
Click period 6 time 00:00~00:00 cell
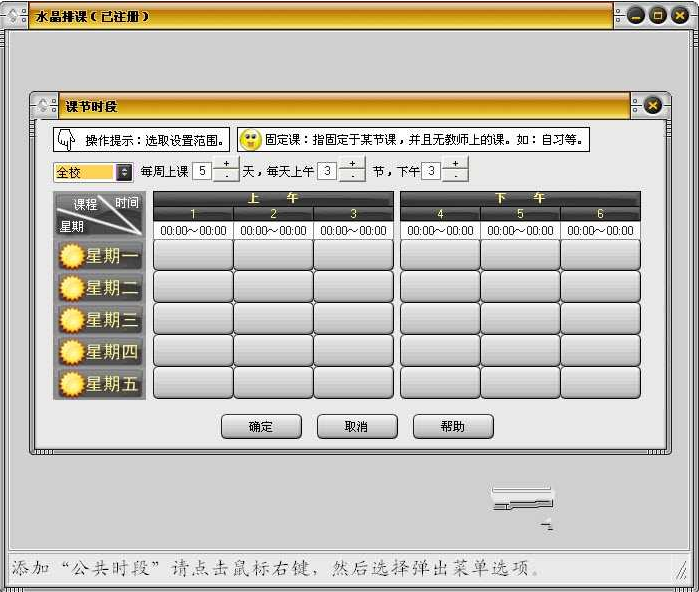[600, 230]
